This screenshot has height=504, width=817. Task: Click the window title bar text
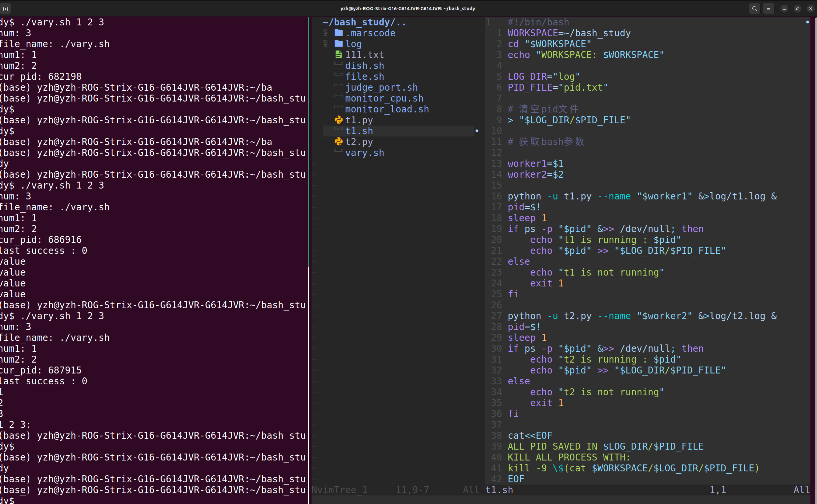pos(408,8)
